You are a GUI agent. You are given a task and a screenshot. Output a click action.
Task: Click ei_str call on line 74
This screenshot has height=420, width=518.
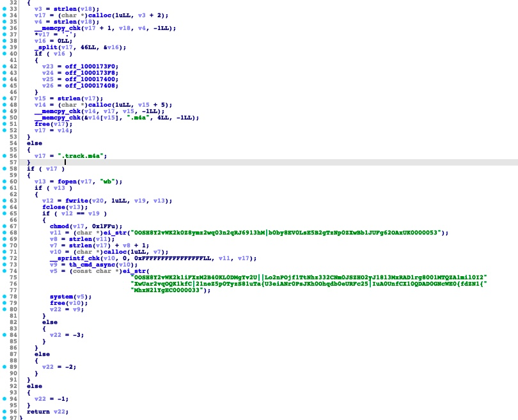click(134, 271)
